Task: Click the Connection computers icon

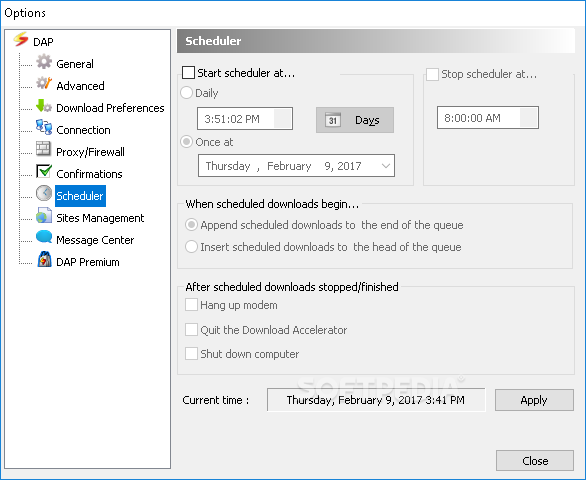Action: 44,127
